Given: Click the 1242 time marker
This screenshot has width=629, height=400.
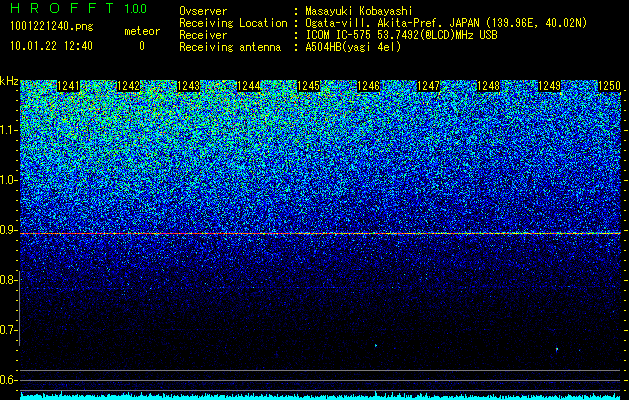Looking at the screenshot, I should click(x=129, y=86).
